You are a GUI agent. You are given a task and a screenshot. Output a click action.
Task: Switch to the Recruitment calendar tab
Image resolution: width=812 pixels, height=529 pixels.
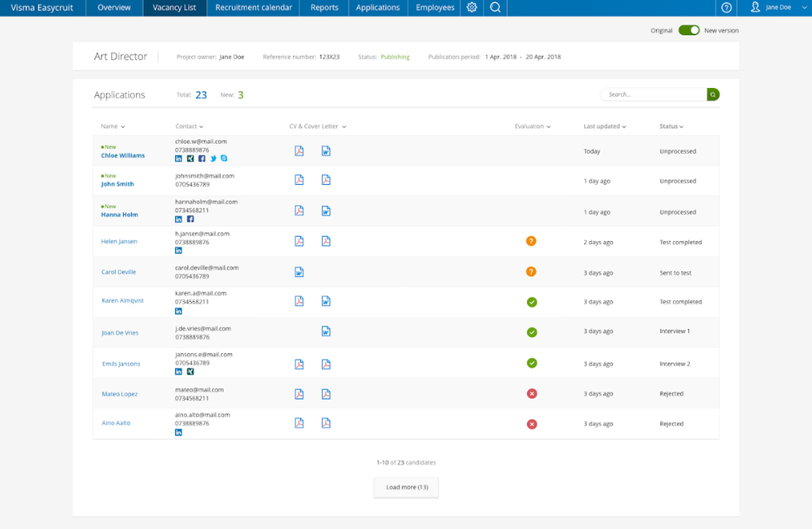[x=253, y=7]
